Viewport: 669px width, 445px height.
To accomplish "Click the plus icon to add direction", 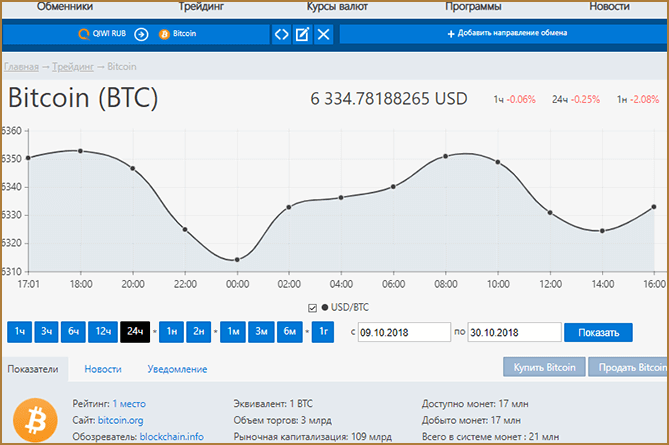I will coord(451,34).
